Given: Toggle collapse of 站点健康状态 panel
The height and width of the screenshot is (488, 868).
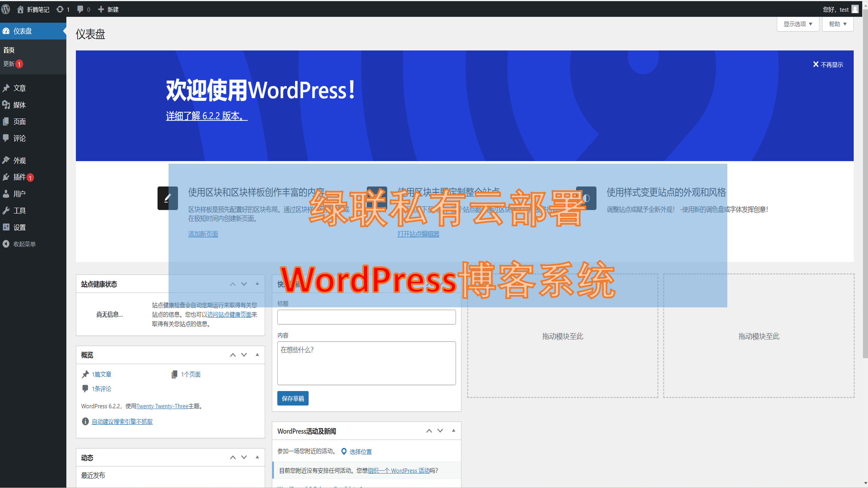Looking at the screenshot, I should [x=257, y=284].
